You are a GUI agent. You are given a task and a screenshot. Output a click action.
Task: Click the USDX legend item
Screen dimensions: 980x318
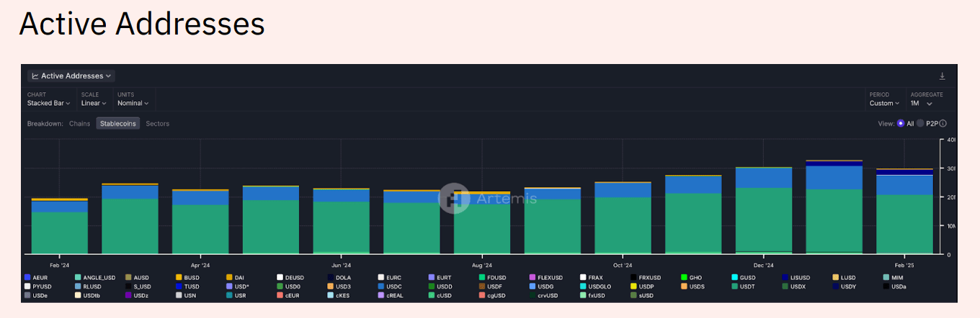(x=794, y=286)
